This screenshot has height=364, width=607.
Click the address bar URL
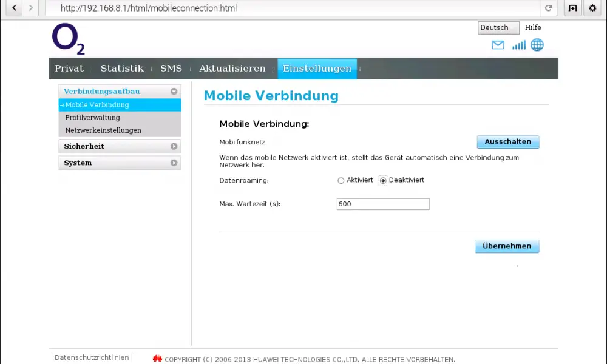point(149,8)
